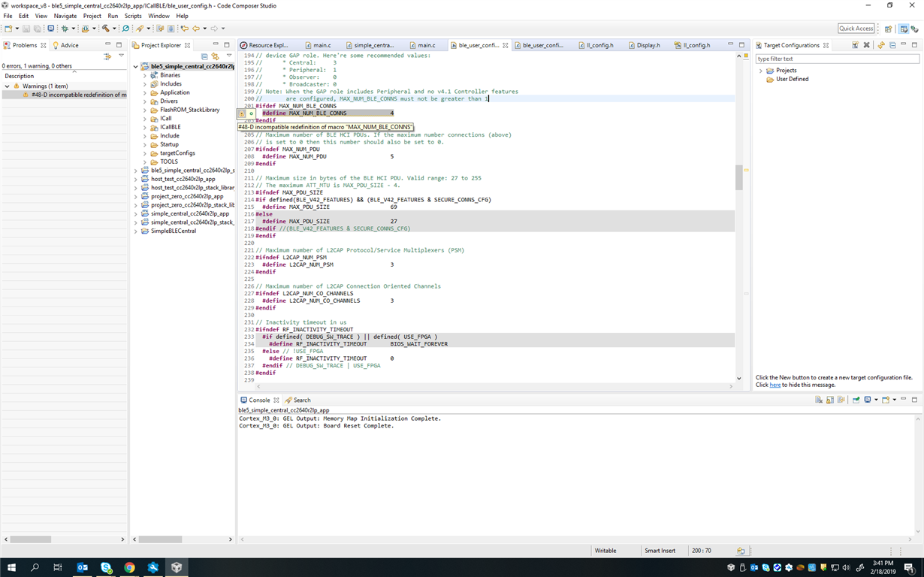Switch to the main.c editor tab
Viewport: 924px width, 577px height.
pyautogui.click(x=322, y=45)
